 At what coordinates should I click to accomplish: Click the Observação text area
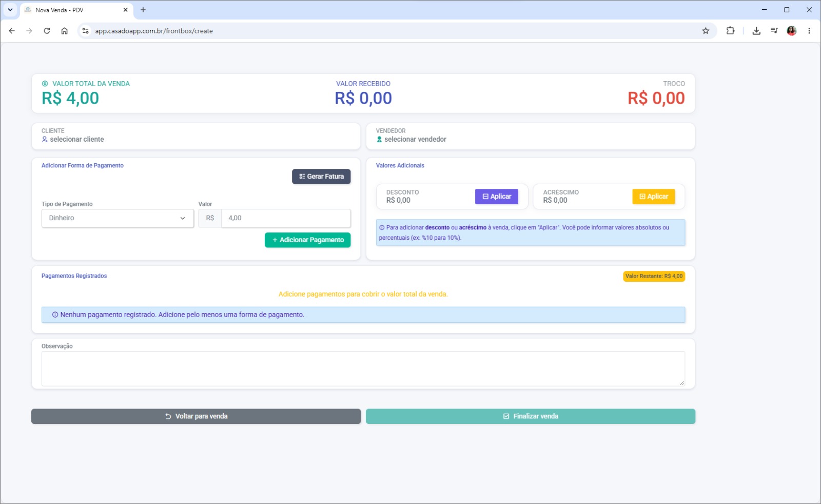tap(363, 369)
